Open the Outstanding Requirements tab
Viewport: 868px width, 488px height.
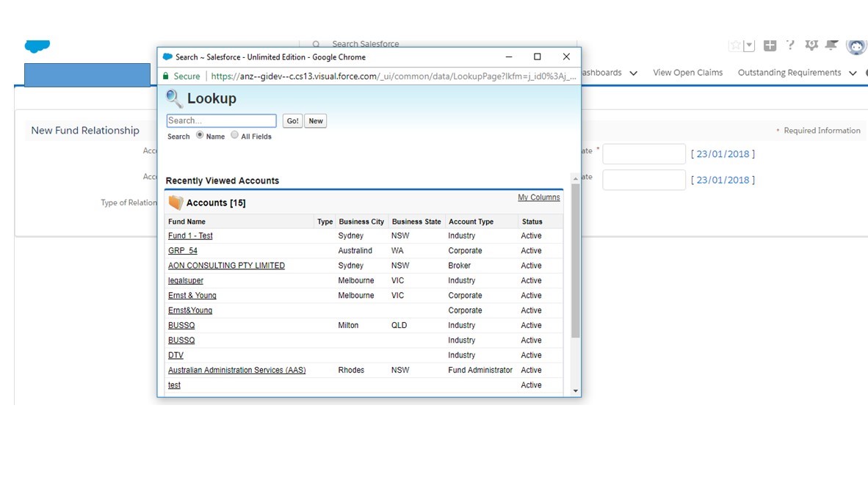(789, 73)
